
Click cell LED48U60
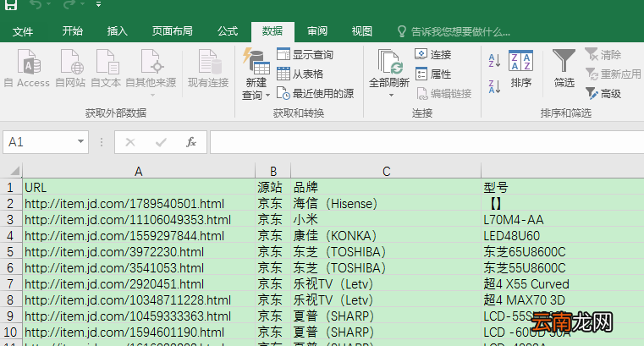click(x=563, y=235)
